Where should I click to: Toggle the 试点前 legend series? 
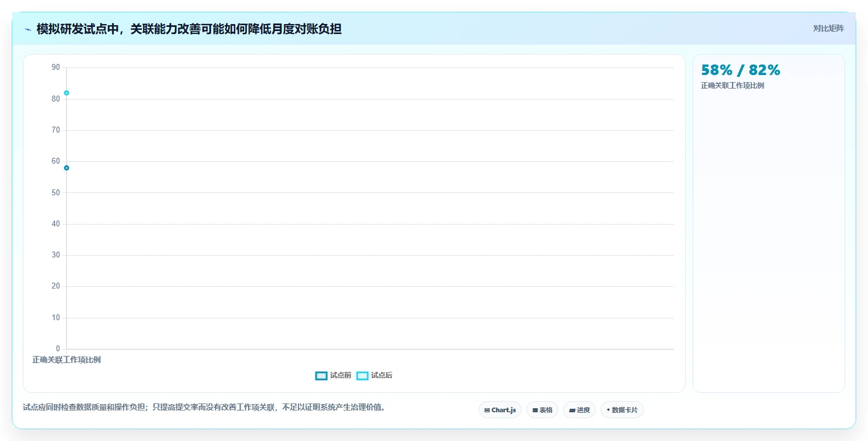point(333,375)
